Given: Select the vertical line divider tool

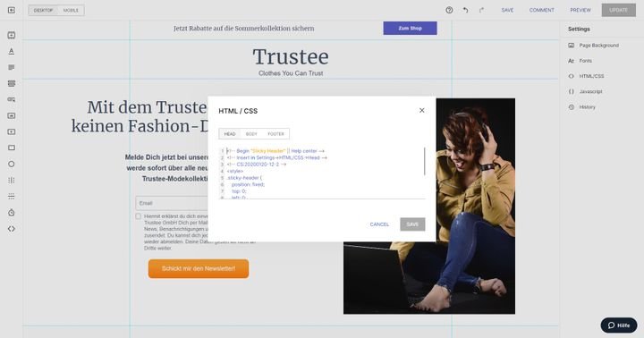Looking at the screenshot, I should pyautogui.click(x=12, y=181).
